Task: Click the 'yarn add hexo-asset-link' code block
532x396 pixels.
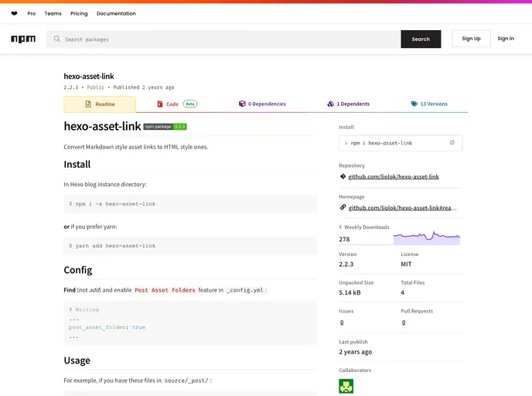Action: (x=190, y=246)
